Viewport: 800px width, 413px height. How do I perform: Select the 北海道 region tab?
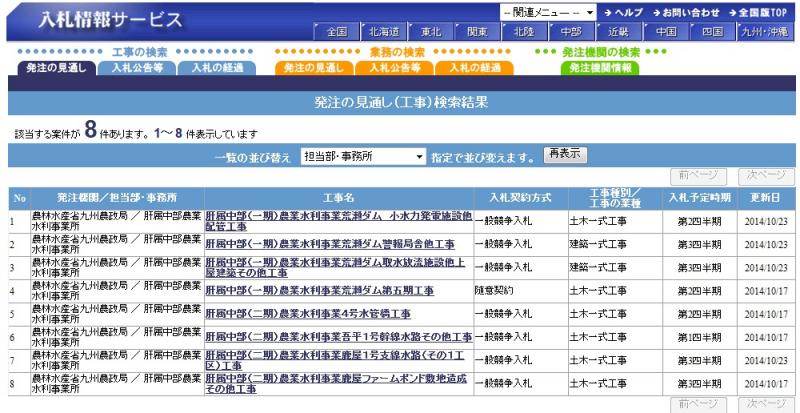pyautogui.click(x=384, y=32)
